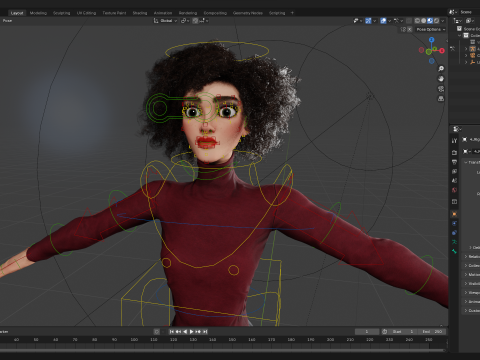Click the current frame number field
480x360 pixels.
[367, 331]
